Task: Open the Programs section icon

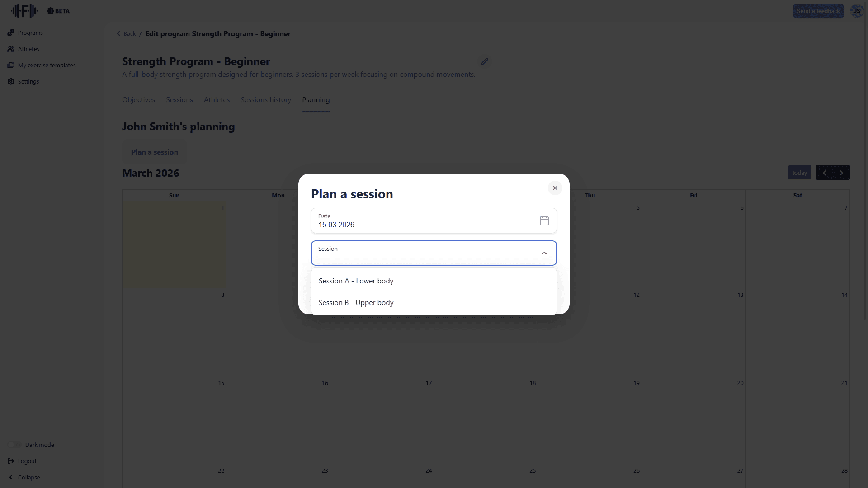Action: (10, 33)
